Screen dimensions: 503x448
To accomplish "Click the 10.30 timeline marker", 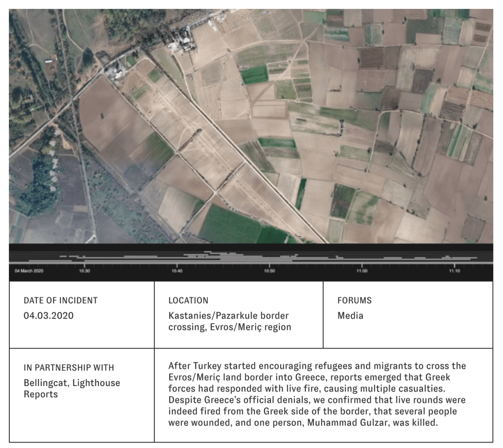I will pos(85,271).
